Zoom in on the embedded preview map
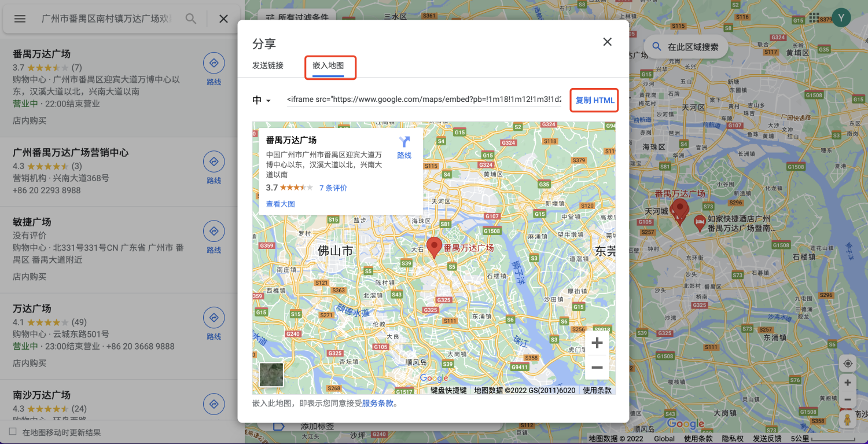Screen dimensions: 868x444 point(597,343)
